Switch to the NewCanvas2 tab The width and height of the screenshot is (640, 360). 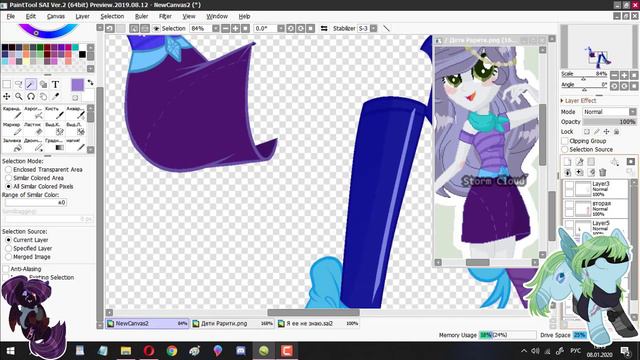(147, 323)
